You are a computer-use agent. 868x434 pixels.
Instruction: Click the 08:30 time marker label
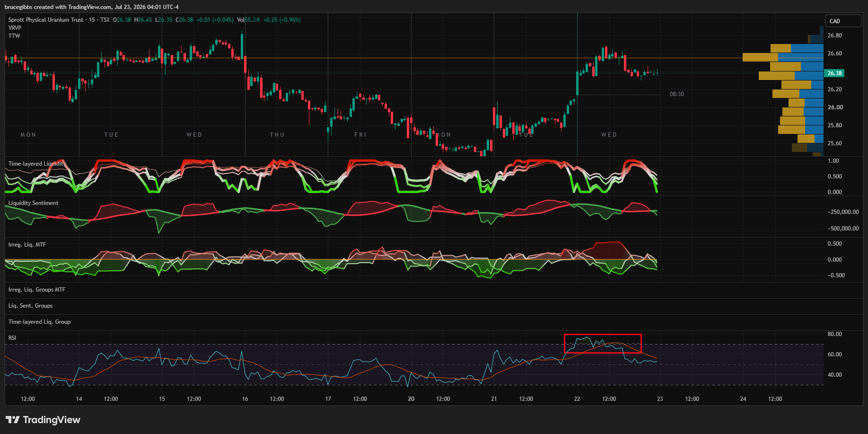[676, 94]
